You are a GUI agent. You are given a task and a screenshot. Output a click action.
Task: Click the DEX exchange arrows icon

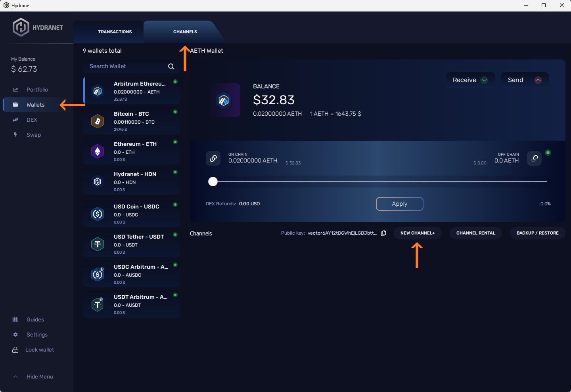coord(15,120)
